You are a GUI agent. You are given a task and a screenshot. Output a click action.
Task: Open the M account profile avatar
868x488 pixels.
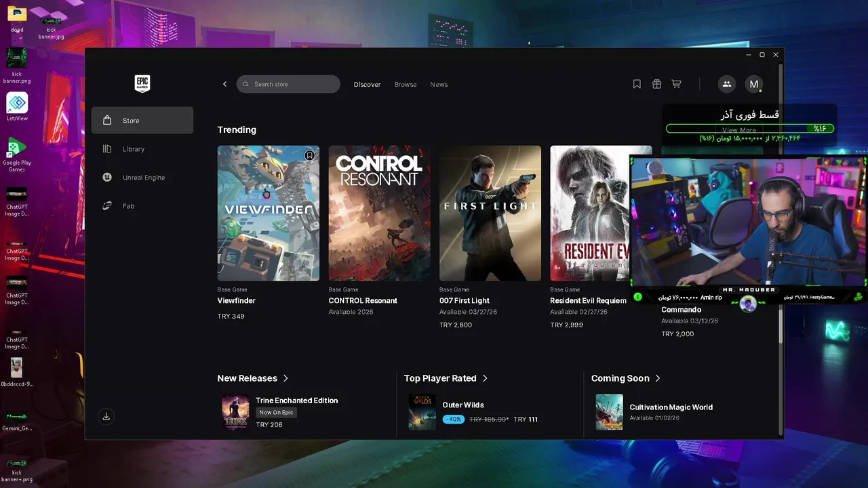pos(753,84)
